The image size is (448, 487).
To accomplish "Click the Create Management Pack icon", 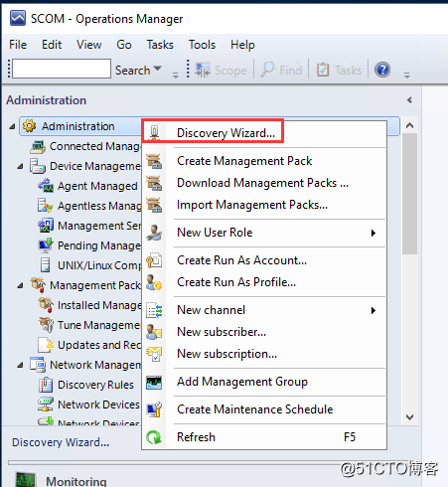I will tap(154, 161).
